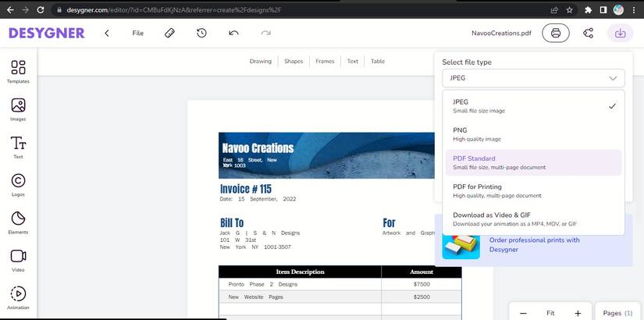Screen dimensions: 644x320
Task: Open the Templates panel
Action: tap(18, 72)
